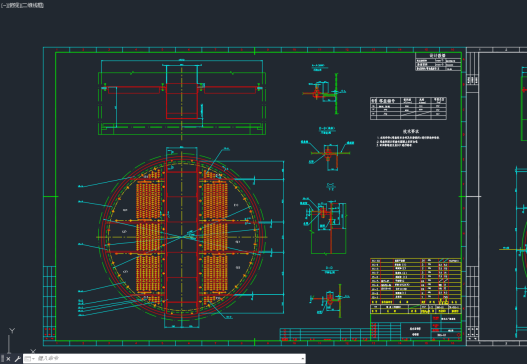Expand the recent commands dropdown
The width and height of the screenshot is (527, 364).
(30, 359)
